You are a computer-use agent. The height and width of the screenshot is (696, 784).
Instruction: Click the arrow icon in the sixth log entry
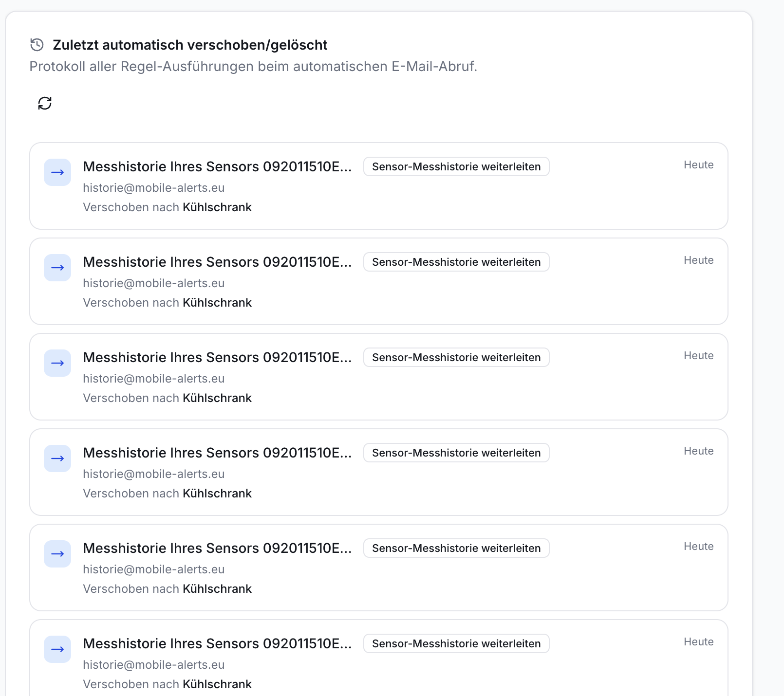tap(57, 649)
